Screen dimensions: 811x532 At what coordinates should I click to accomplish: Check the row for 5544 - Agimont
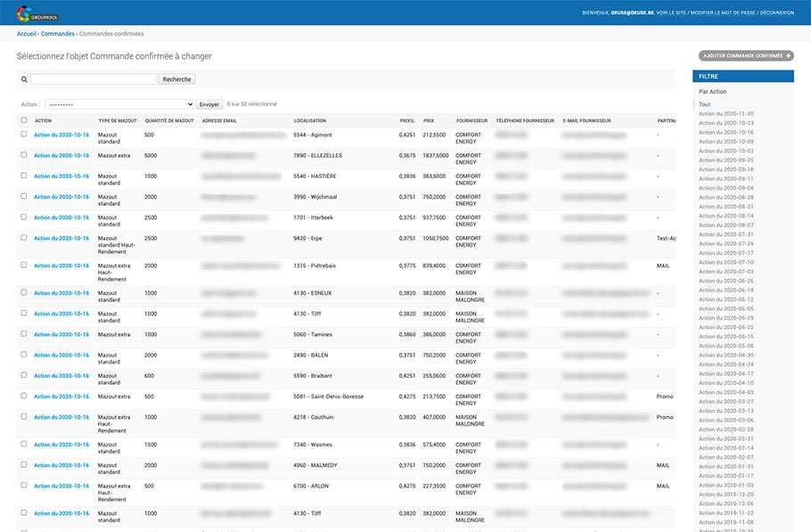click(x=24, y=135)
